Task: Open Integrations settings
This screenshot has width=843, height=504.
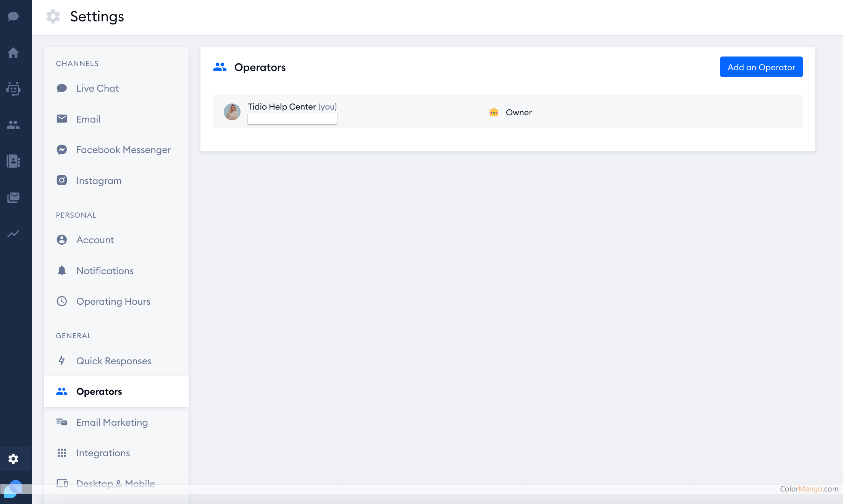Action: coord(103,453)
